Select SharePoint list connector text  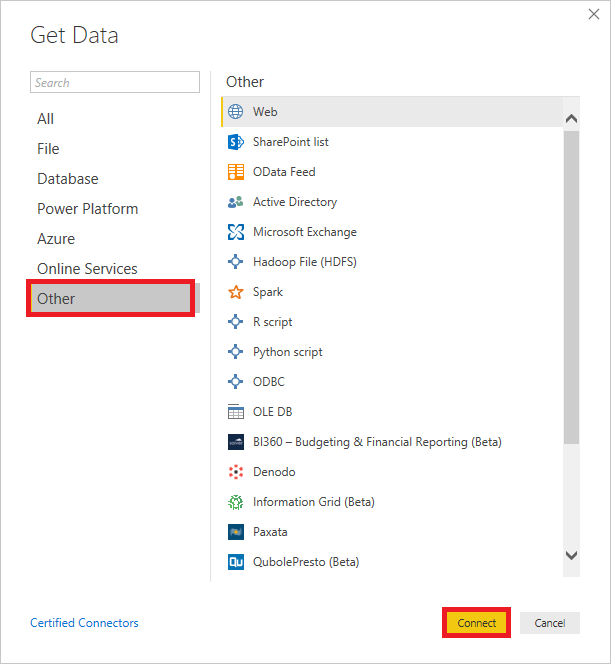[290, 142]
